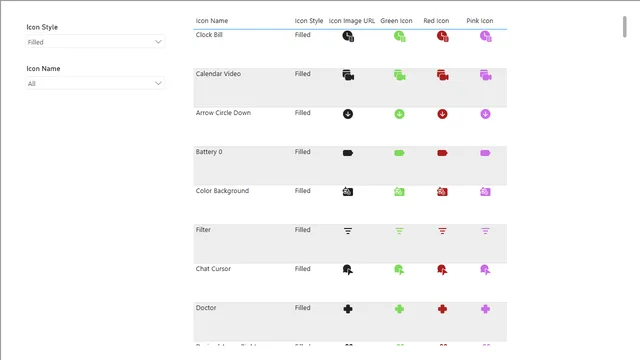The image size is (640, 360).
Task: Pick the green Doctor cross icon
Action: tap(400, 309)
